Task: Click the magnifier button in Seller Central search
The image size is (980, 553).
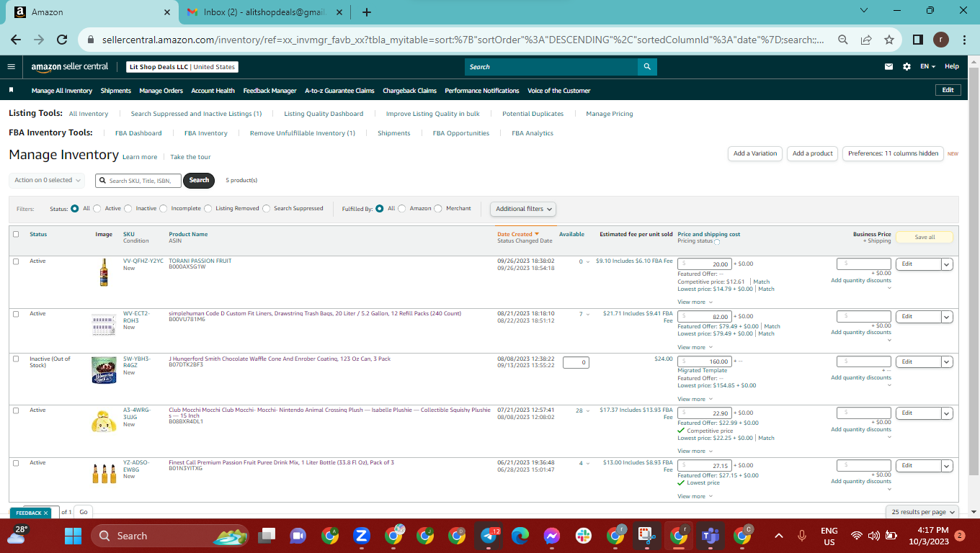Action: click(x=648, y=66)
